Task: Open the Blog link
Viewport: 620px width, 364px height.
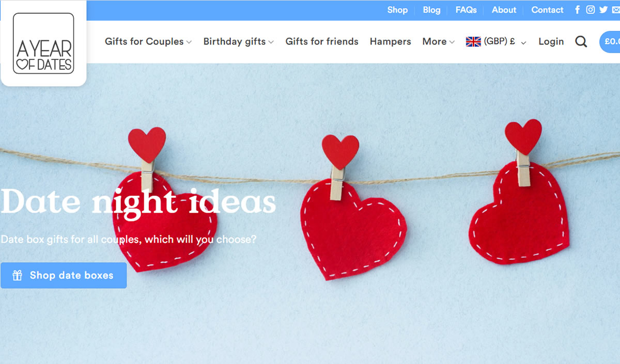Action: tap(431, 10)
